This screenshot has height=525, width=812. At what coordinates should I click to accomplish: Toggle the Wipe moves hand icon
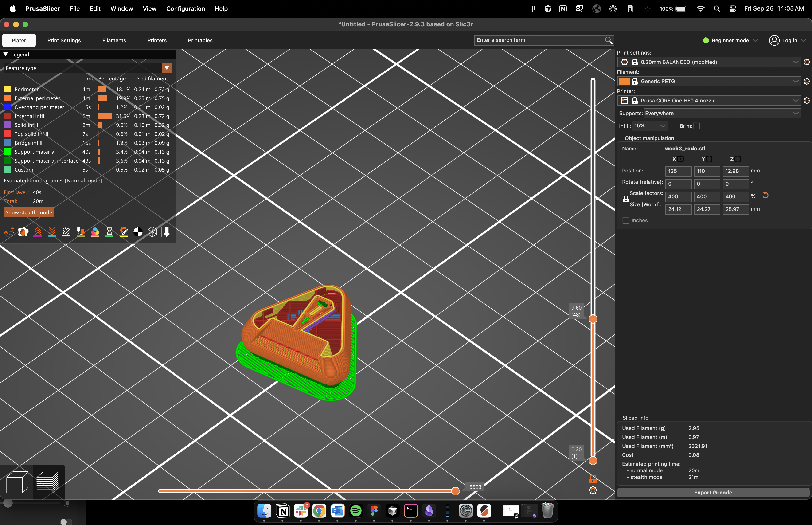23,232
